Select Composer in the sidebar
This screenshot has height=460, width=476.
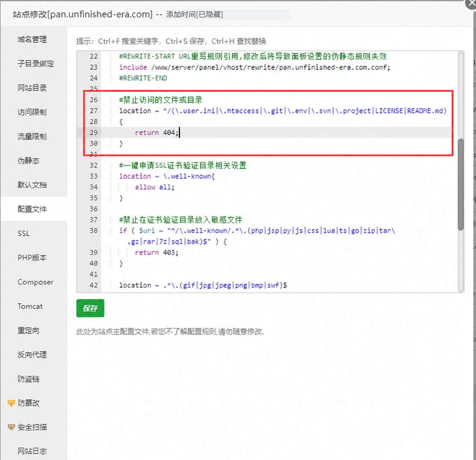tap(35, 282)
